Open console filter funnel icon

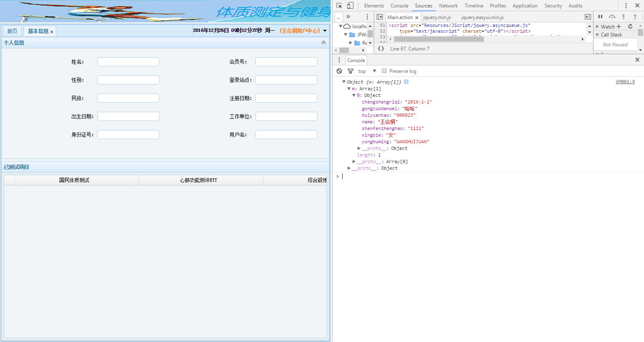tap(351, 71)
